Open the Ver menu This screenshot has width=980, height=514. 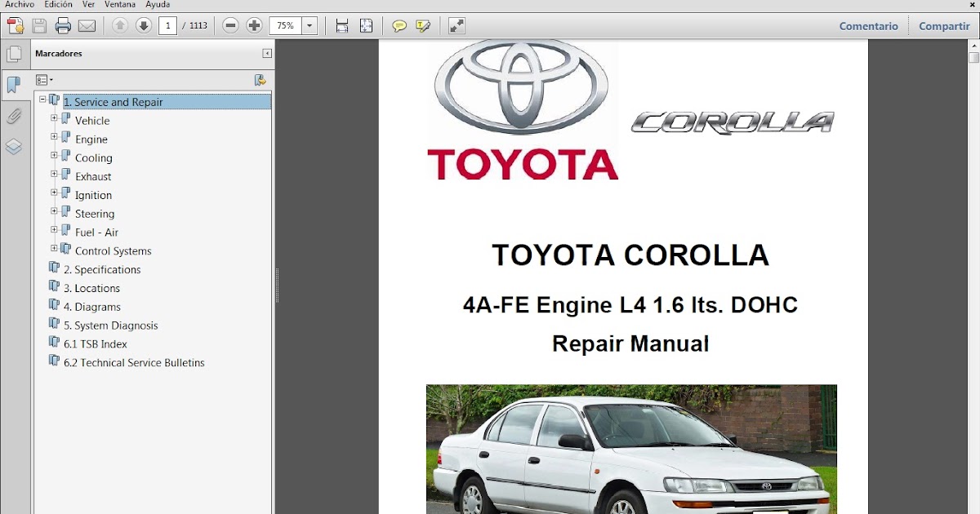tap(88, 5)
